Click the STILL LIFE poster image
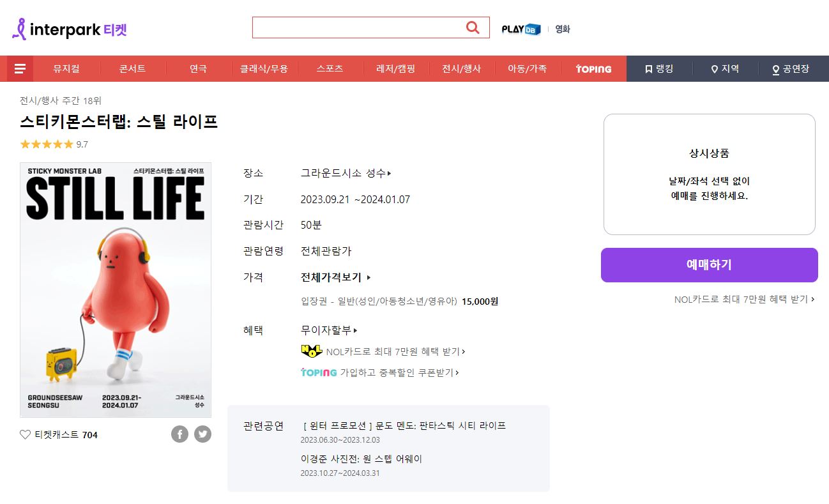 (116, 289)
